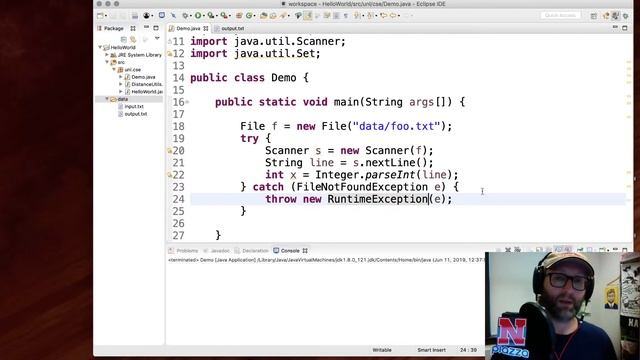Open the Problems tab

[183, 251]
